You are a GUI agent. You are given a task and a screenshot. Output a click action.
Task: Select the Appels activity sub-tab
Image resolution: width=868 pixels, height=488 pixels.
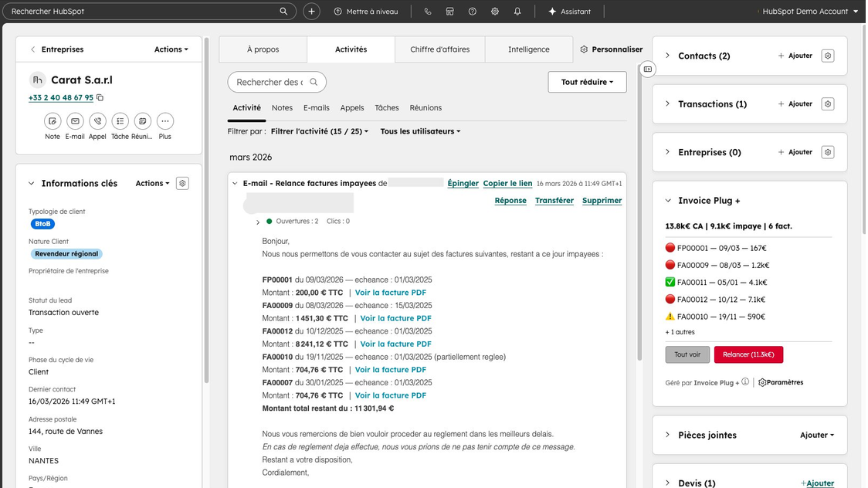point(352,108)
